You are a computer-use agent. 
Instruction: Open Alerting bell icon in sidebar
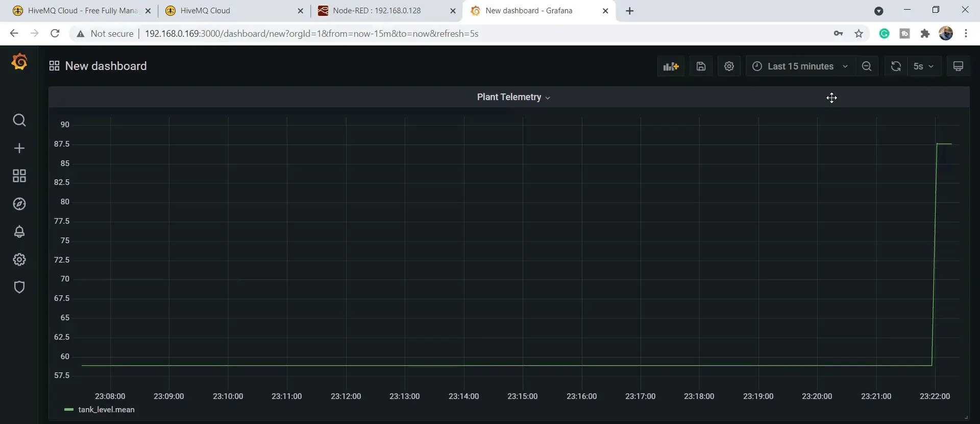pos(19,231)
